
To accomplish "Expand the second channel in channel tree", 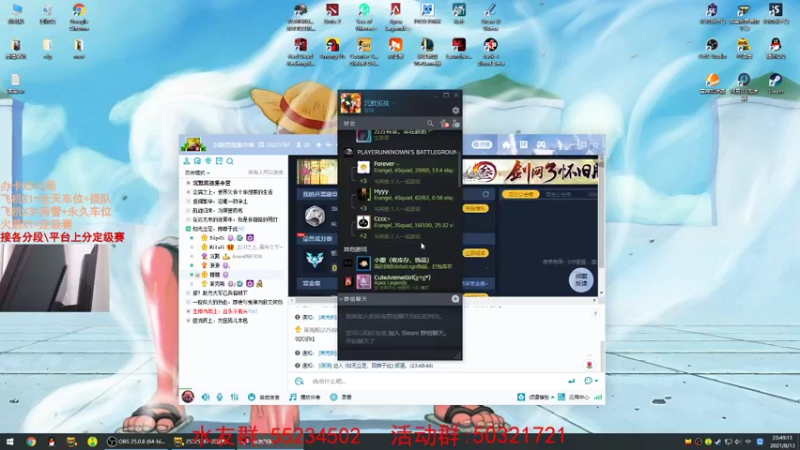I will click(x=188, y=192).
